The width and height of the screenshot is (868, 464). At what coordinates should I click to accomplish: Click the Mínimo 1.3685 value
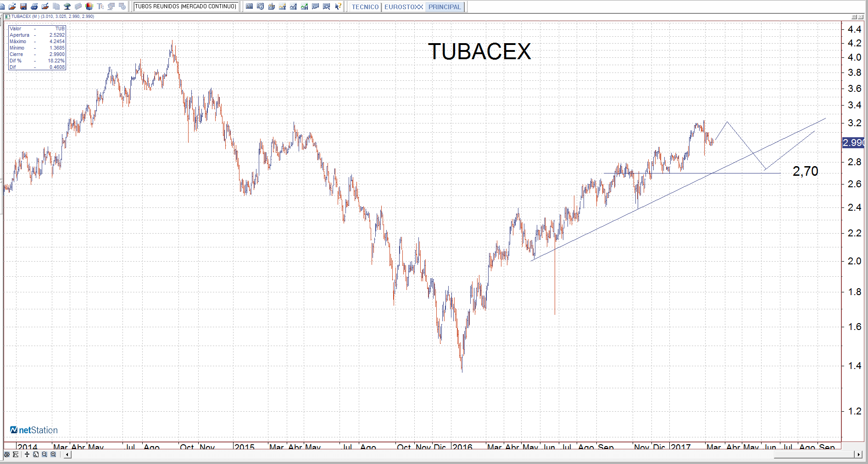pos(57,48)
